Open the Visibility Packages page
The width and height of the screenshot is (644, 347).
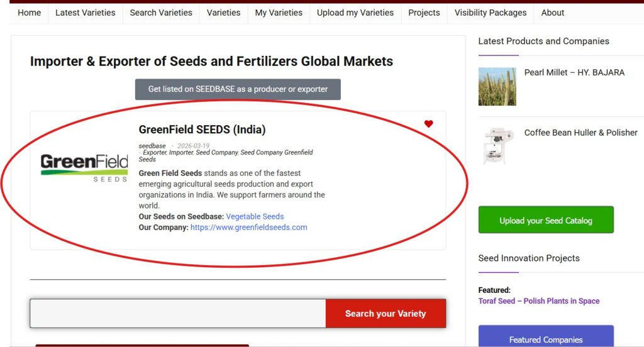[491, 13]
